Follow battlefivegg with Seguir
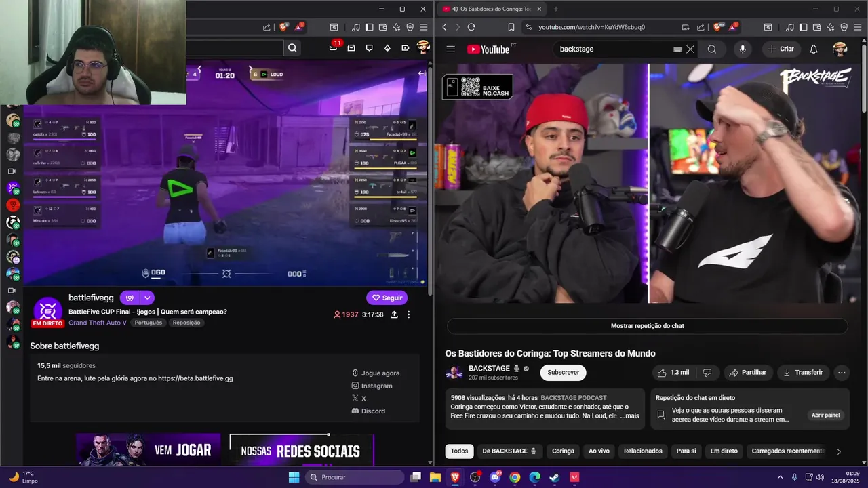The width and height of the screenshot is (868, 488). tap(387, 298)
